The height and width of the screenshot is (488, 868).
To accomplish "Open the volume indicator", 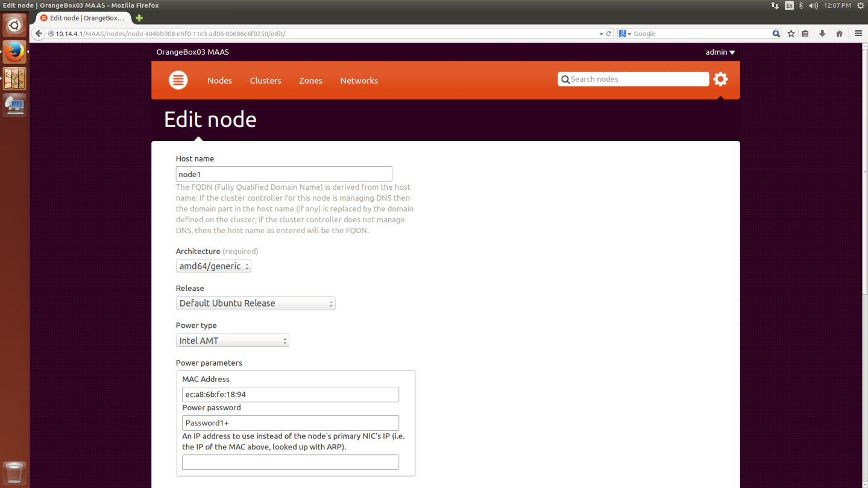I will pos(814,5).
